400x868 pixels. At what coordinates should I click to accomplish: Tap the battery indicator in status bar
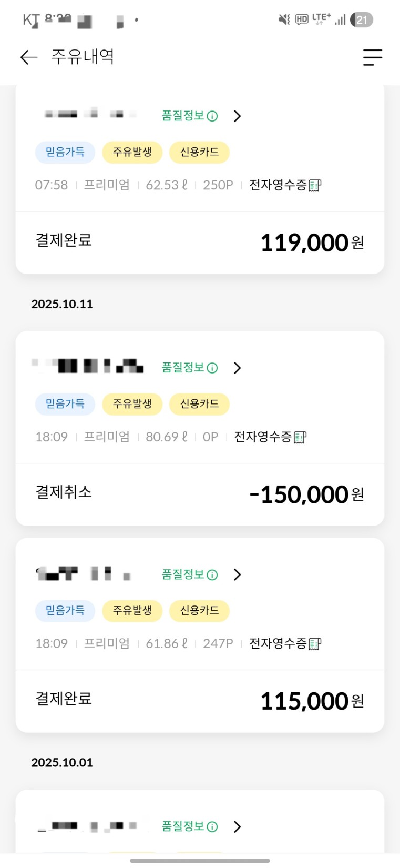362,20
